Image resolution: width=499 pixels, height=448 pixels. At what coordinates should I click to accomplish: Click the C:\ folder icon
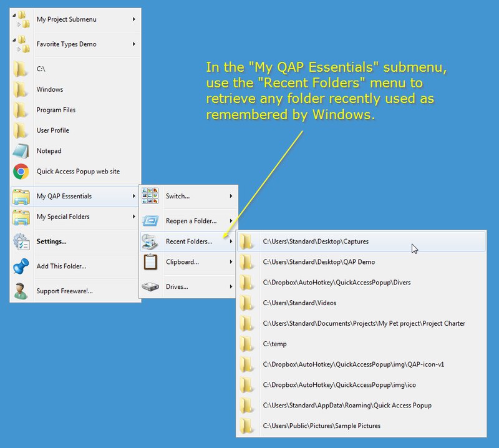coord(21,69)
